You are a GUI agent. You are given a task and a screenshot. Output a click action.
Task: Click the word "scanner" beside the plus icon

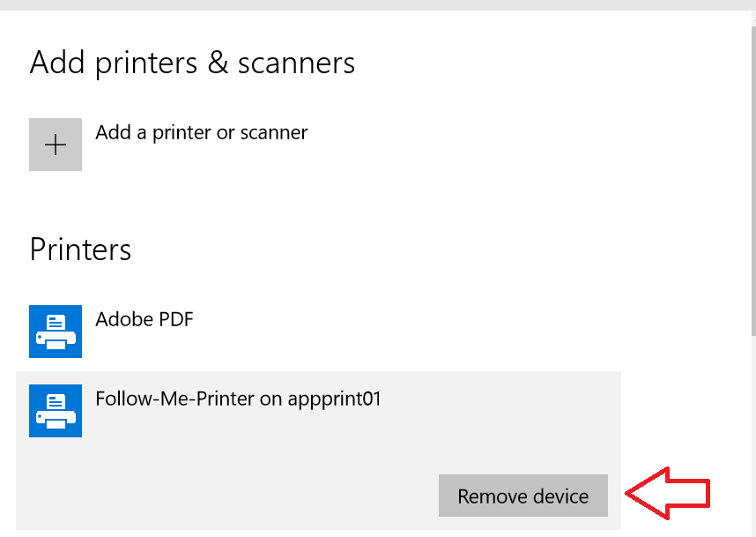(272, 133)
